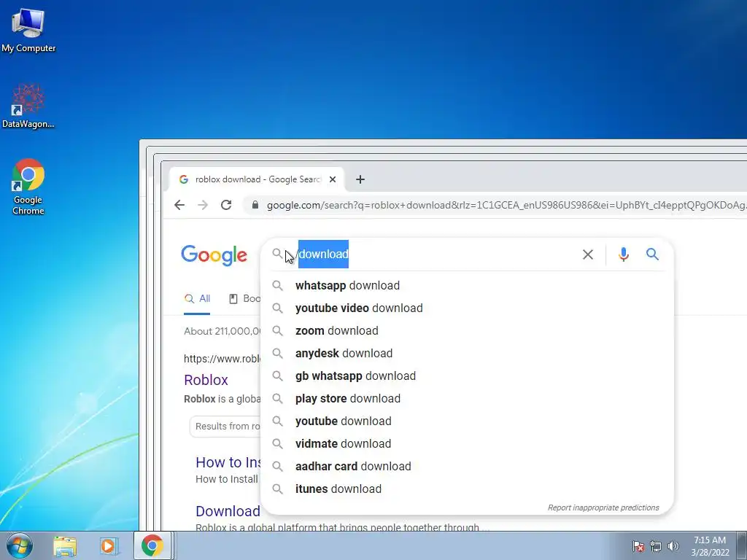Image resolution: width=747 pixels, height=560 pixels.
Task: Select the youtube video download suggestion
Action: 468,308
